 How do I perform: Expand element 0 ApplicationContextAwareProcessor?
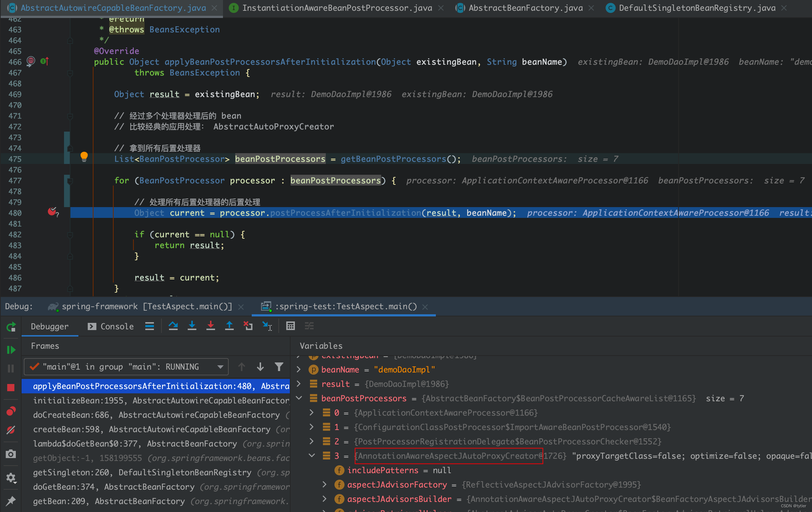[311, 412]
